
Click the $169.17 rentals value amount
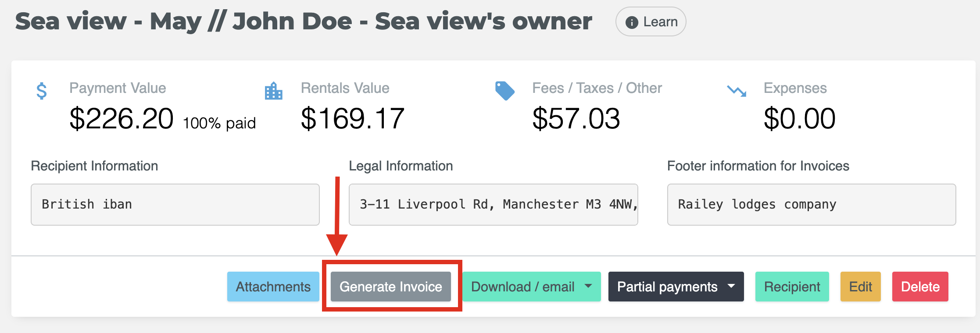tap(352, 119)
